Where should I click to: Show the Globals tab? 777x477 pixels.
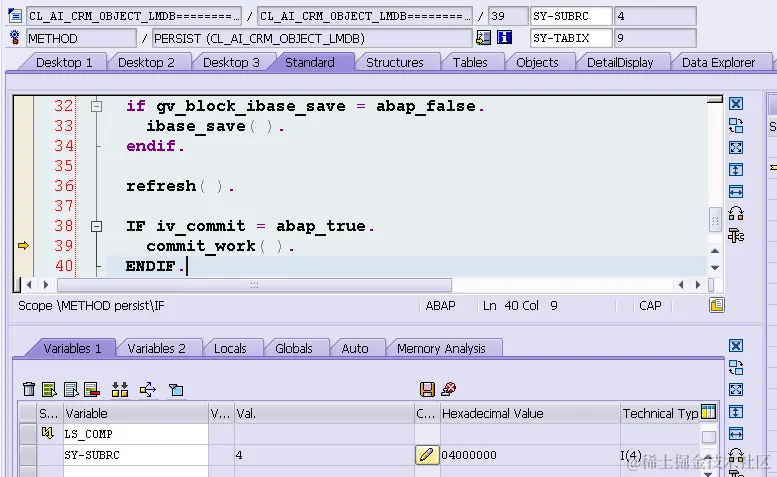(x=293, y=349)
